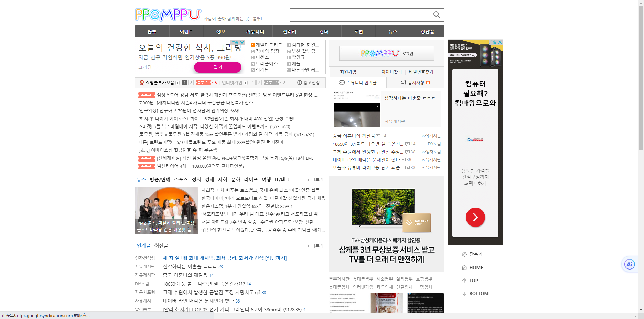Open the PPOMPPU logo homepage
The height and width of the screenshot is (319, 644).
[168, 15]
